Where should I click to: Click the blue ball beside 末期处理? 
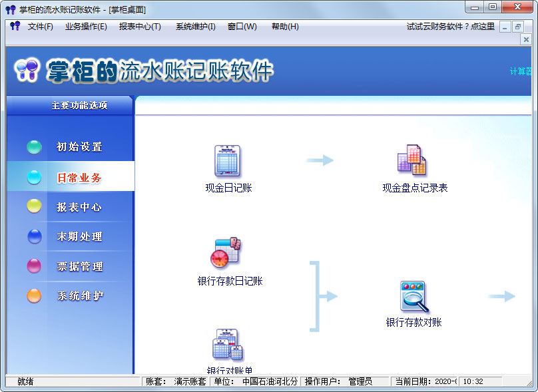[35, 236]
